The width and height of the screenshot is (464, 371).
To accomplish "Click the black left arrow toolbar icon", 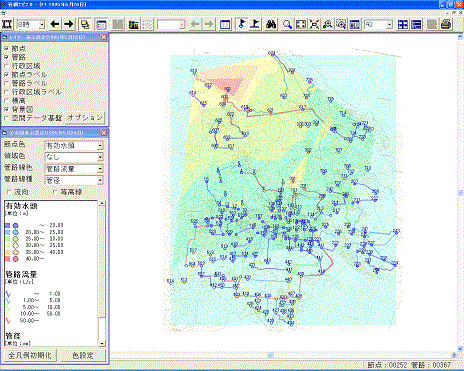I will [55, 24].
